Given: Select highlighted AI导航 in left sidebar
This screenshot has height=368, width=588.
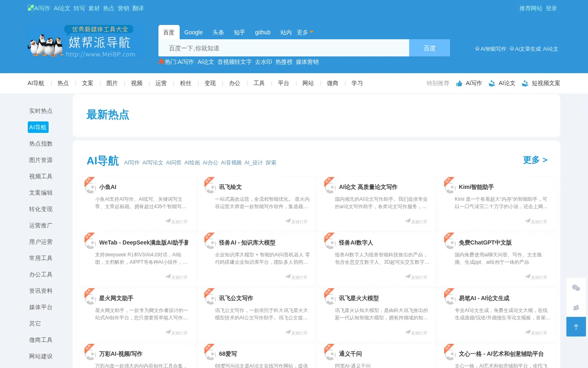Looking at the screenshot, I should pyautogui.click(x=38, y=127).
